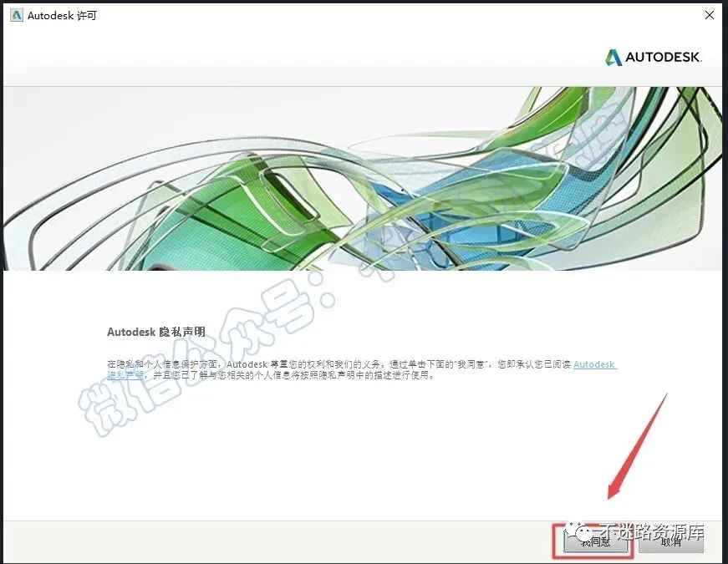
Task: Open the Autodesk 隐私声明 privacy statement link
Action: pyautogui.click(x=594, y=365)
